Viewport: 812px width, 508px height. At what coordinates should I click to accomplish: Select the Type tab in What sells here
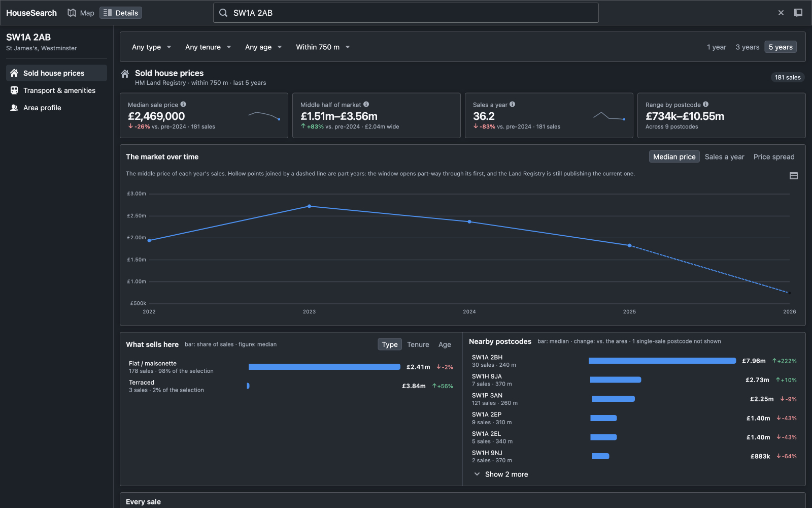coord(390,344)
